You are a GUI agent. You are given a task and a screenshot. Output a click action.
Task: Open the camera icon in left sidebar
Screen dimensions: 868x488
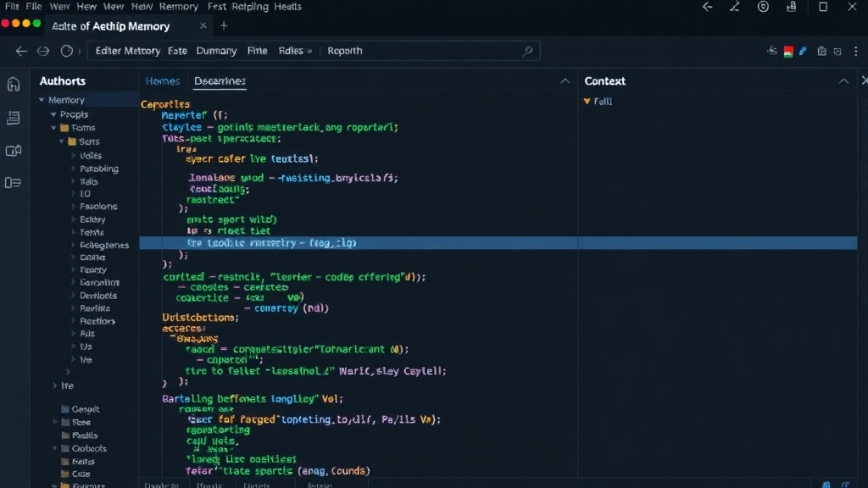point(14,151)
